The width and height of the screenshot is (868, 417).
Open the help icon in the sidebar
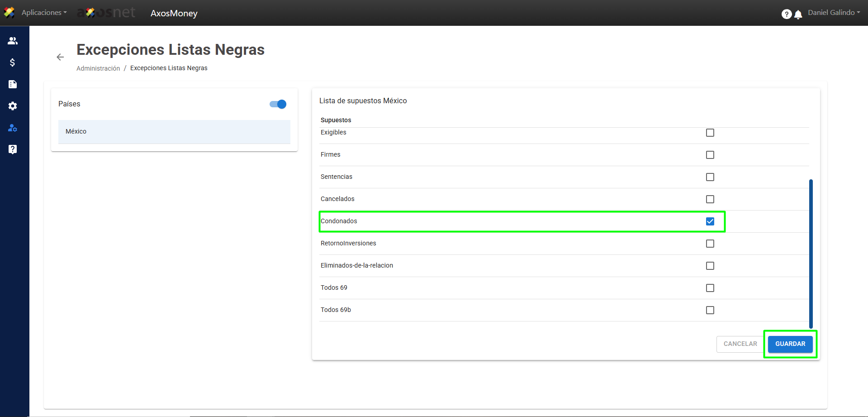tap(13, 149)
